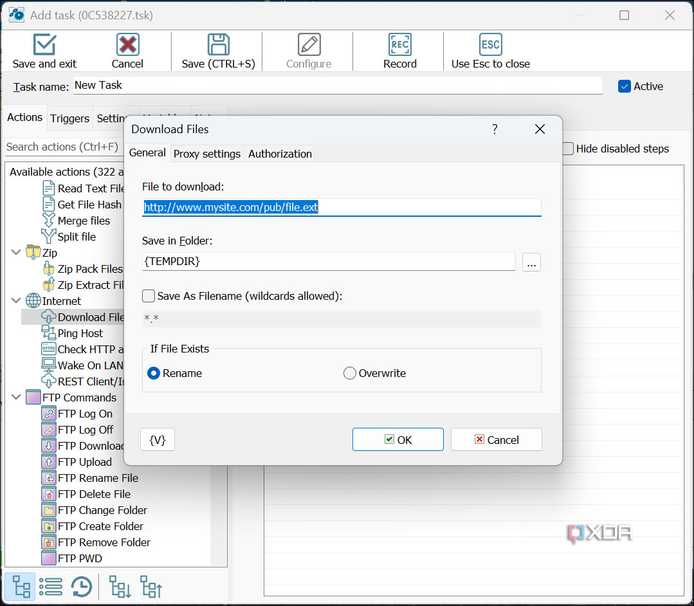Screen dimensions: 694x606
Task: Choose the Zip Extract Files action
Action: point(83,285)
